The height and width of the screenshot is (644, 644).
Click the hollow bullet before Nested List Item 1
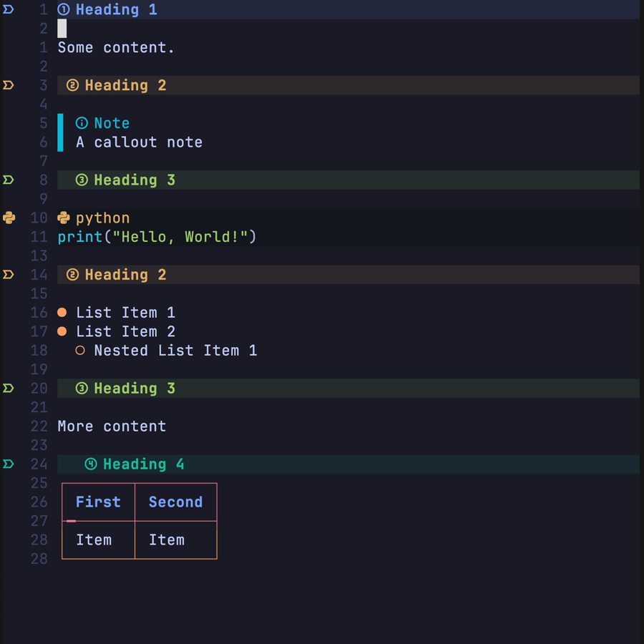pos(80,351)
